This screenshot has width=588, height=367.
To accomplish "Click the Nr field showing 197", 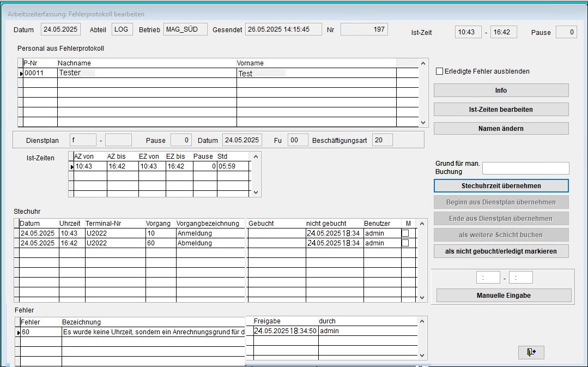I will point(364,29).
